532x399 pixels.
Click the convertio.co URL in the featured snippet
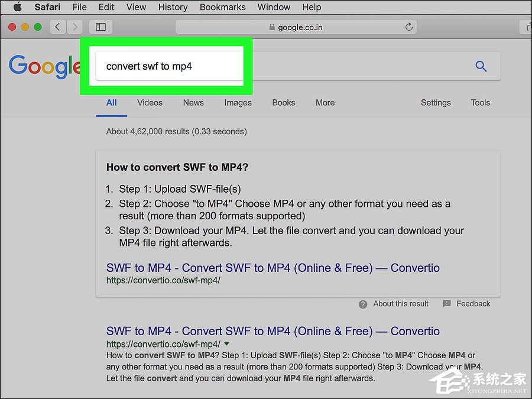(163, 280)
